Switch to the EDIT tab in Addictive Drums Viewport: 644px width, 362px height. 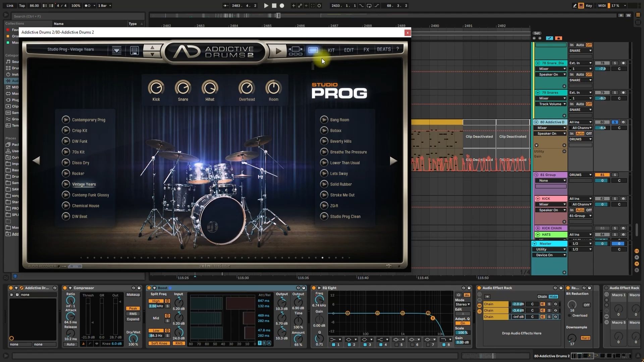point(349,49)
